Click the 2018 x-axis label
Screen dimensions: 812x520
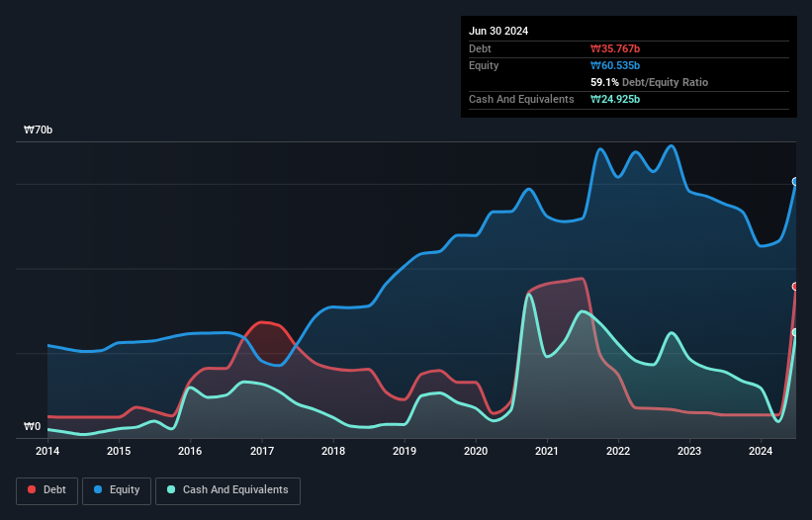tap(333, 451)
